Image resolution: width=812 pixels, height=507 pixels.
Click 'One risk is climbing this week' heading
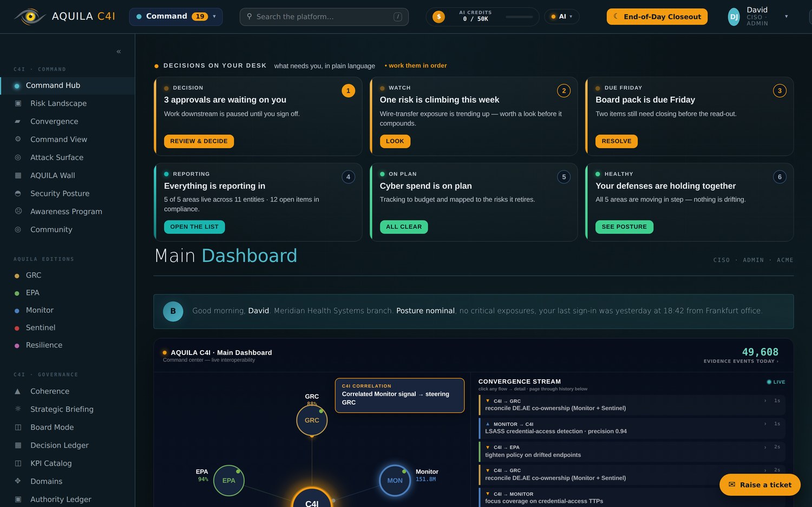coord(440,100)
